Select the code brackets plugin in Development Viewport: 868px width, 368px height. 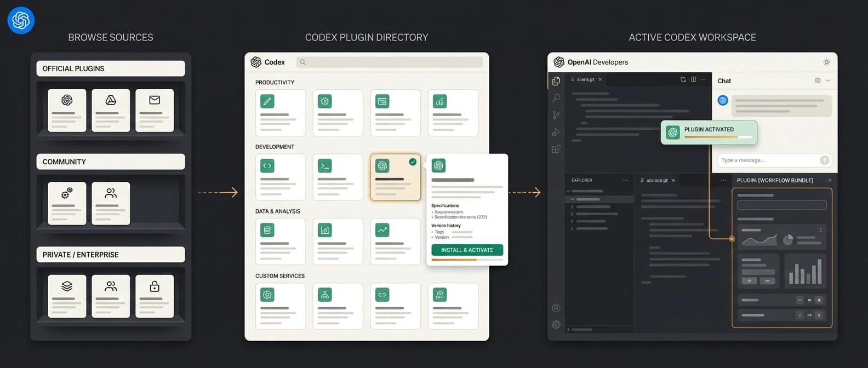[281, 177]
